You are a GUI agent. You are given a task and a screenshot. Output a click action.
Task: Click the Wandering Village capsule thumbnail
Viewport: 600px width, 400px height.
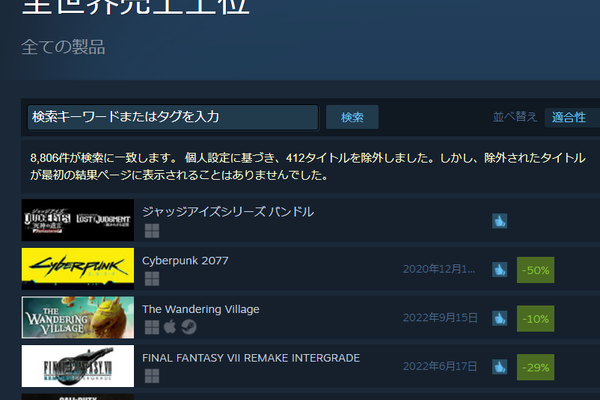pos(78,317)
